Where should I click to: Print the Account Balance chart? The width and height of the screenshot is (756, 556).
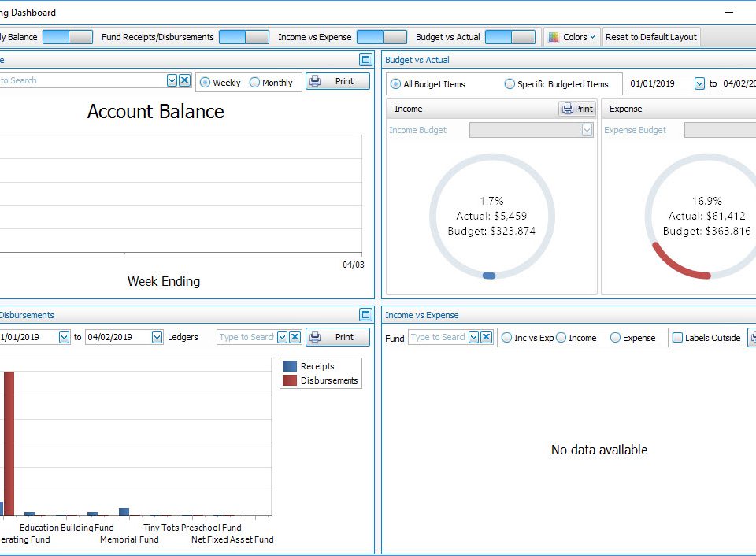pos(337,81)
